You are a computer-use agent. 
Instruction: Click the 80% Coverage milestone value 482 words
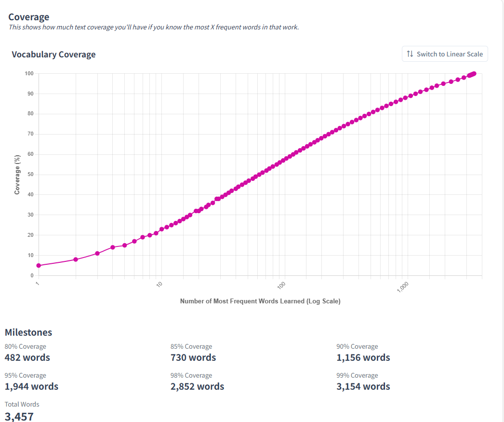click(27, 357)
